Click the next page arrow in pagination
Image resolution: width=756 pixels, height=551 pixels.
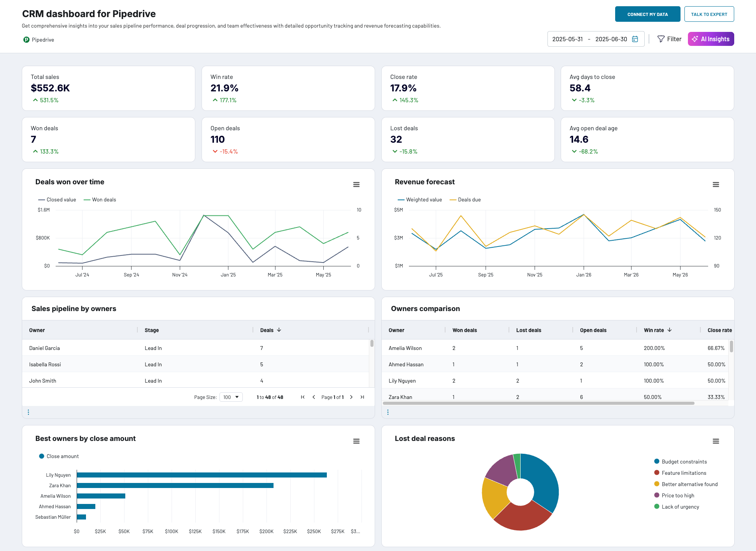[x=351, y=397]
